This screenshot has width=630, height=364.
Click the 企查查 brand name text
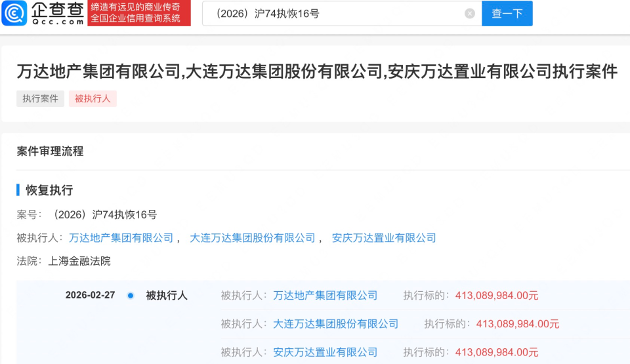pos(58,9)
